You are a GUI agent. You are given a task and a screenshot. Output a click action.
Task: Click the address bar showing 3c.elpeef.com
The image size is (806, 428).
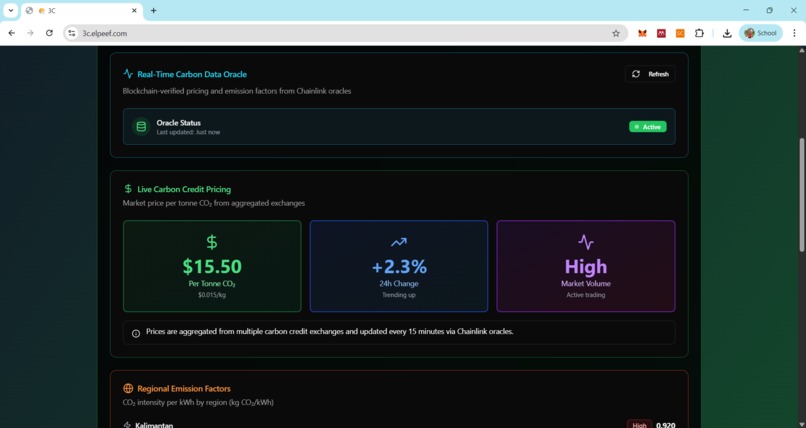point(345,33)
